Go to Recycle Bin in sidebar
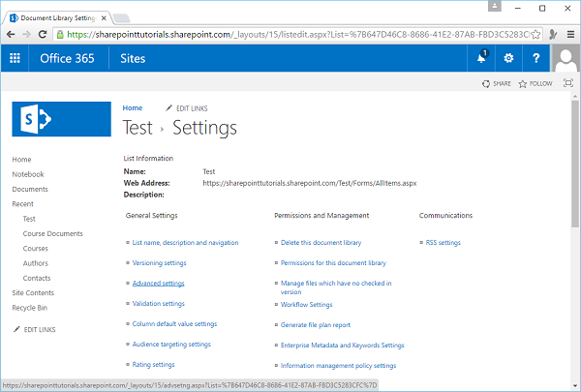 coord(30,306)
